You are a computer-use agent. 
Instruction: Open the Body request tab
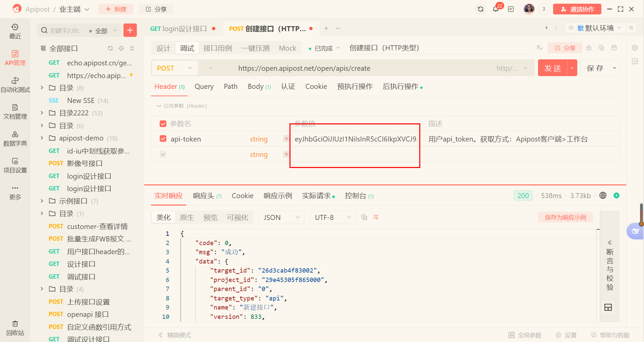(259, 87)
